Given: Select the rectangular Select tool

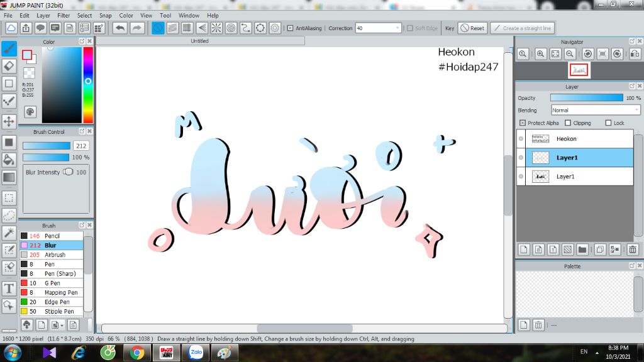Looking at the screenshot, I should (x=9, y=198).
